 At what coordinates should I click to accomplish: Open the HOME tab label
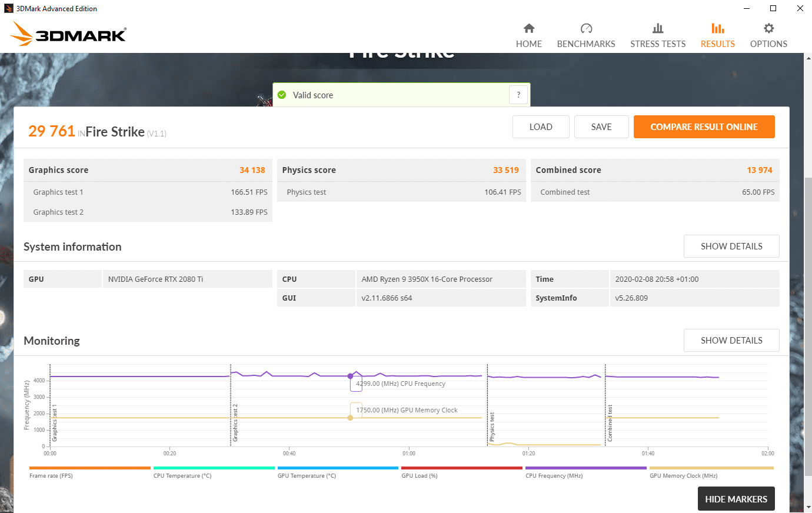(x=529, y=44)
